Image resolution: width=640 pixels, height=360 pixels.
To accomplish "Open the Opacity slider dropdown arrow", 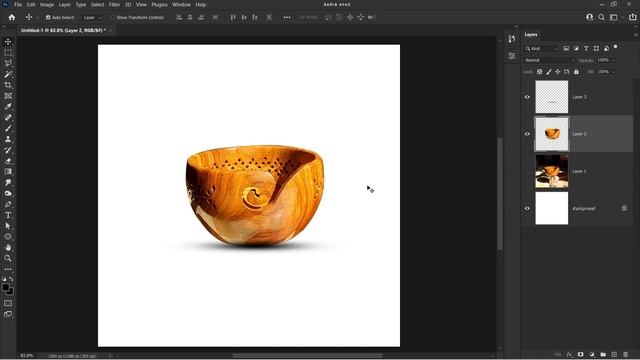I will coord(613,60).
